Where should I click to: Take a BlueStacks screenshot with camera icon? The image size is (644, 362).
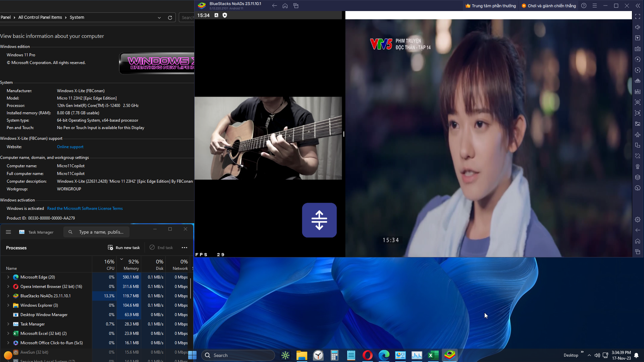click(x=638, y=102)
